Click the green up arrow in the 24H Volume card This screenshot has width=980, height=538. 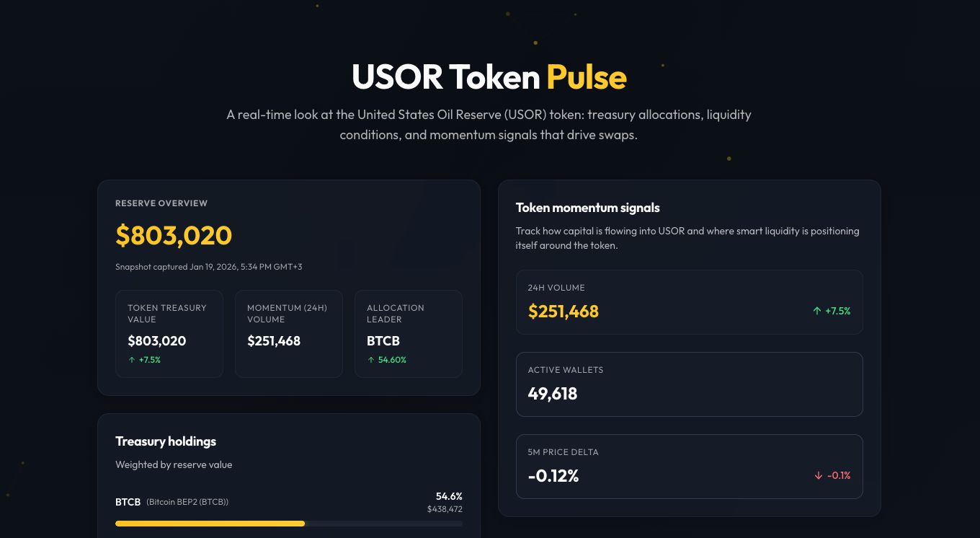coord(817,311)
